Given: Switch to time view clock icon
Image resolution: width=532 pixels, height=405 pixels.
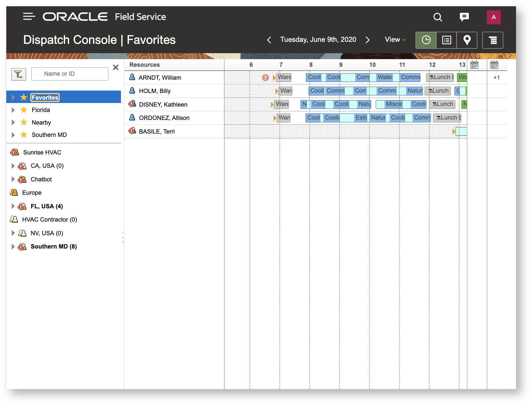Looking at the screenshot, I should click(426, 40).
